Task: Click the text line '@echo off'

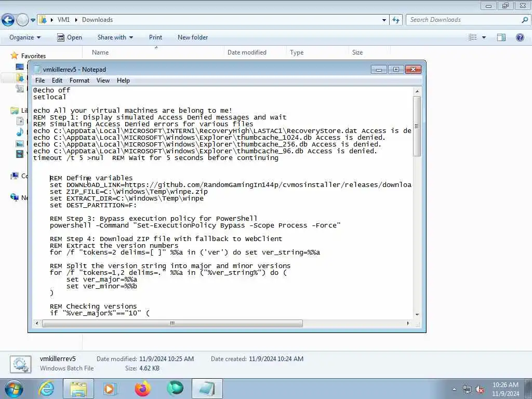Action: pos(51,90)
